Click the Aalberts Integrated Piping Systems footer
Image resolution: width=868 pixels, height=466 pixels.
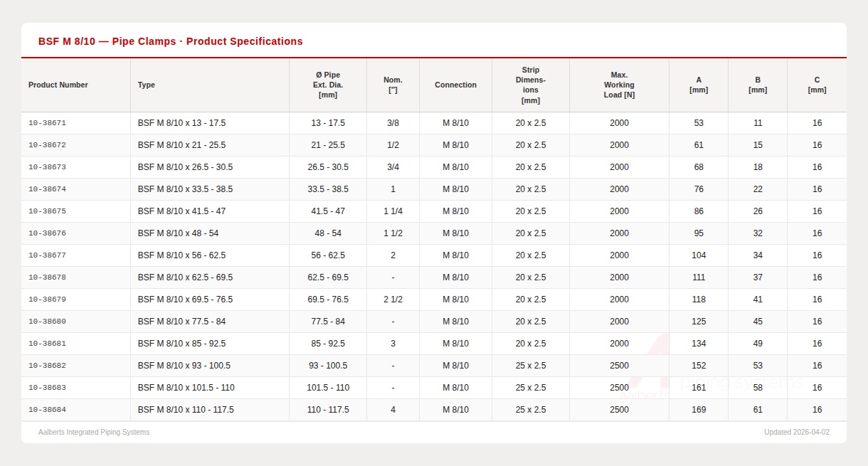pyautogui.click(x=94, y=432)
